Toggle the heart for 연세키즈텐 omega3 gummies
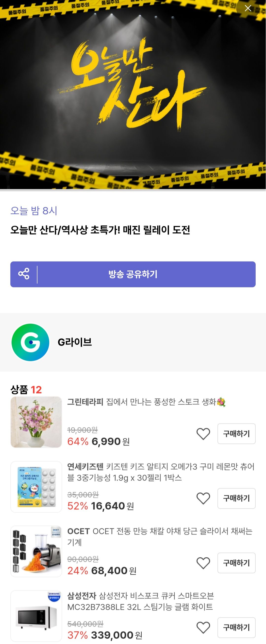Viewport: 266px width, 644px height. point(203,499)
